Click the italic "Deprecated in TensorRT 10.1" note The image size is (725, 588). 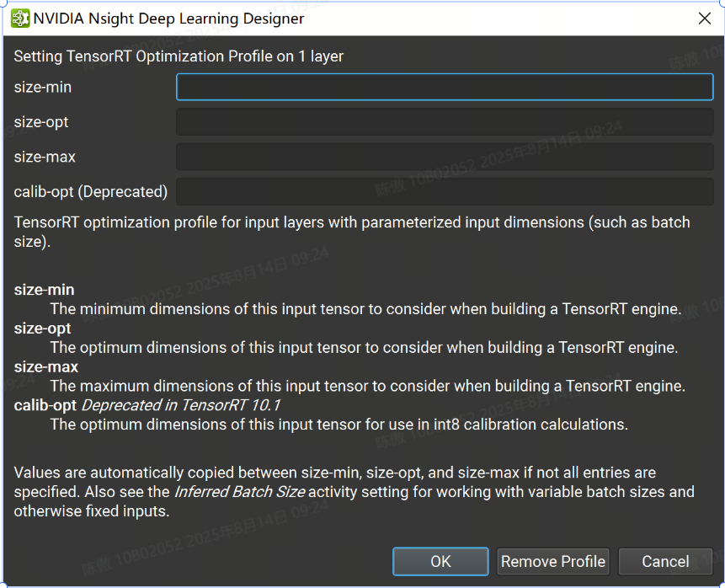(181, 405)
